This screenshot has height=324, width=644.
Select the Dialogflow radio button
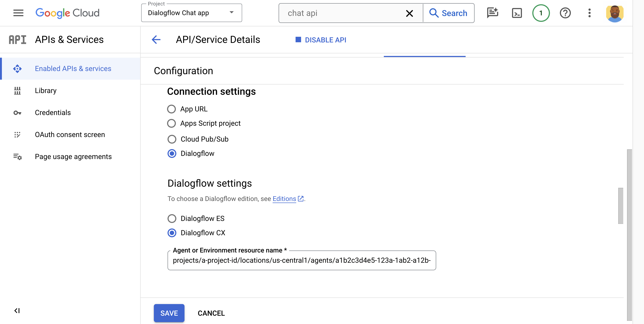[172, 153]
